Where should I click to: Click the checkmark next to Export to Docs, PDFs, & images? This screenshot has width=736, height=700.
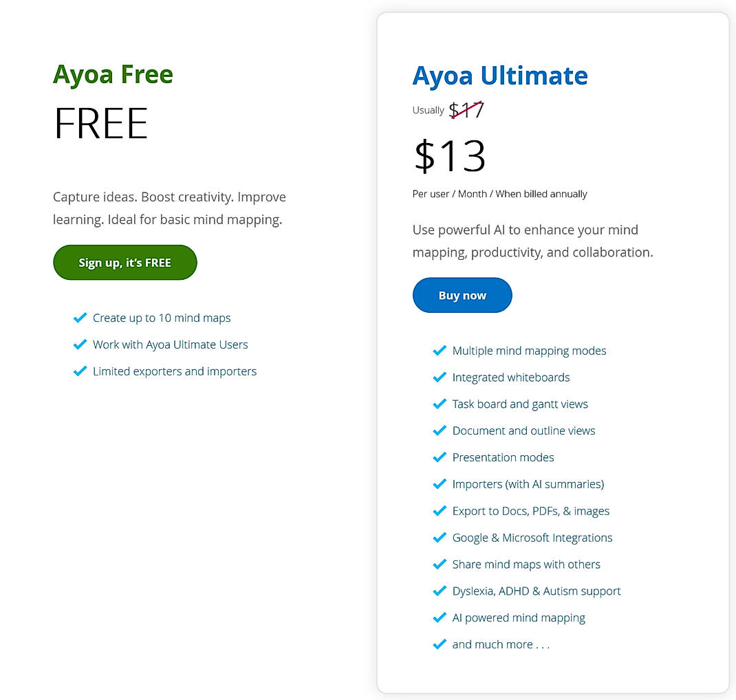point(440,511)
